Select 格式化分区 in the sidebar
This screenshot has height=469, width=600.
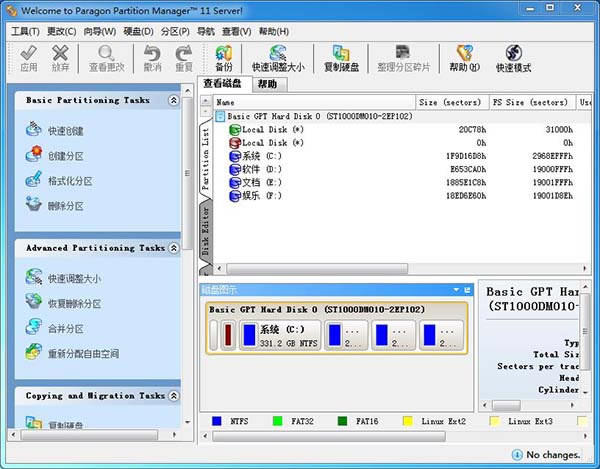point(69,181)
